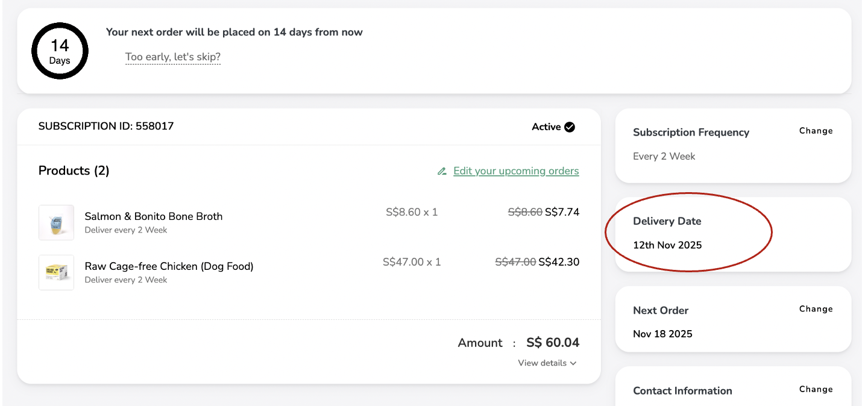Screen dimensions: 868x406
Task: Click the Active status label
Action: [x=546, y=127]
